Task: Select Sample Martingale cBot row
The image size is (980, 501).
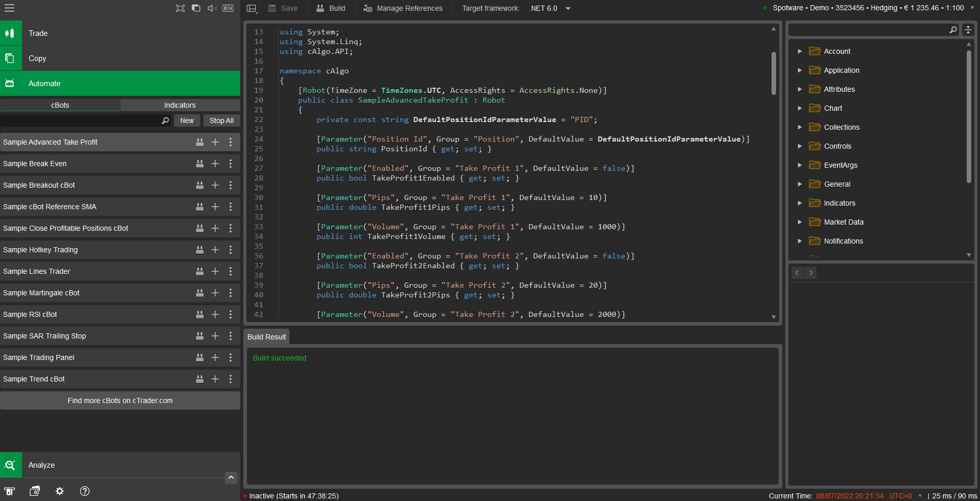Action: [x=120, y=293]
